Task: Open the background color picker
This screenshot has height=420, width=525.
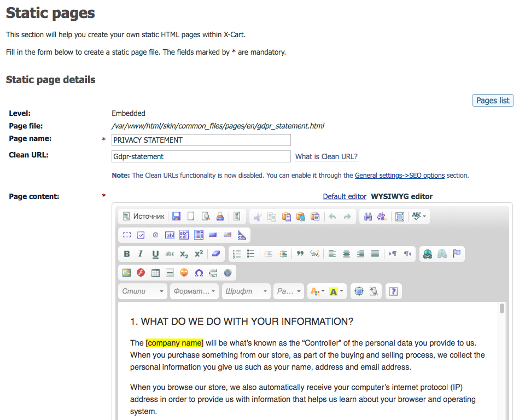Action: point(336,291)
